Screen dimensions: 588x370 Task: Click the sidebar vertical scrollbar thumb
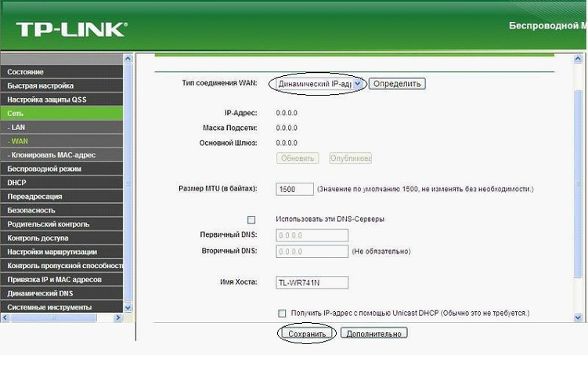tap(128, 183)
